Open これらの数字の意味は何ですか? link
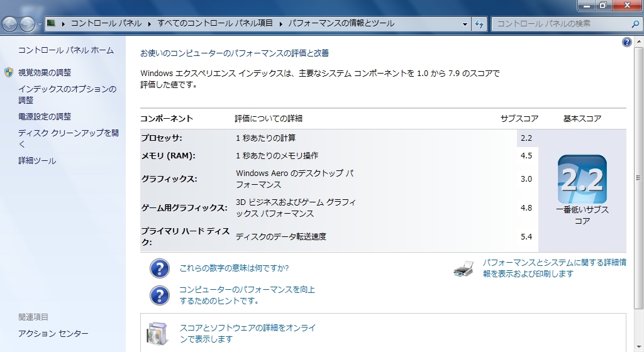The image size is (644, 352). click(234, 268)
